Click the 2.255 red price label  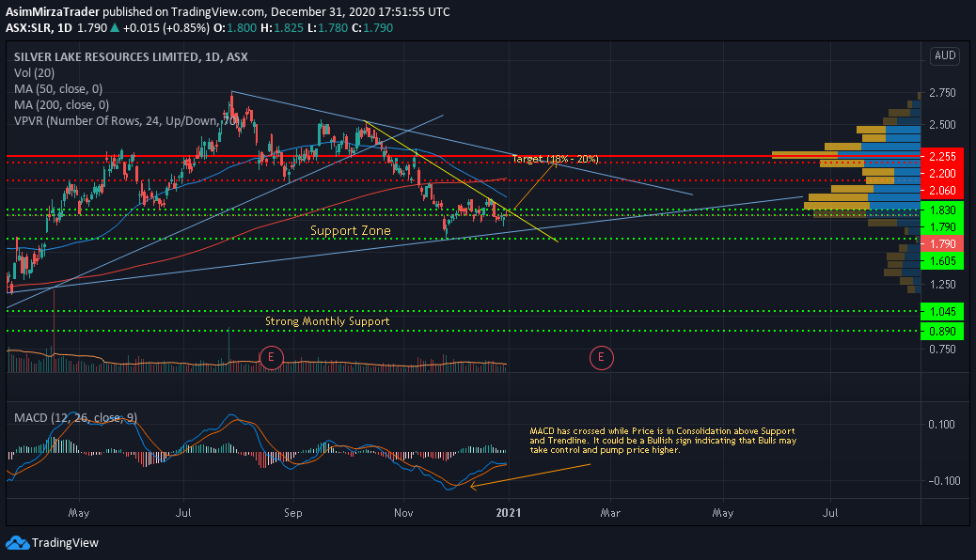(942, 157)
